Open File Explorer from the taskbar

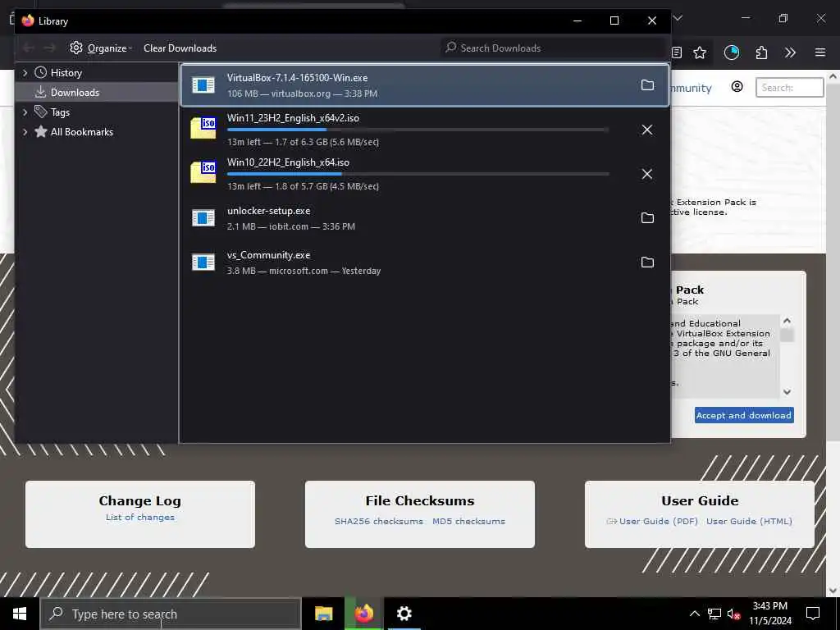(x=323, y=614)
